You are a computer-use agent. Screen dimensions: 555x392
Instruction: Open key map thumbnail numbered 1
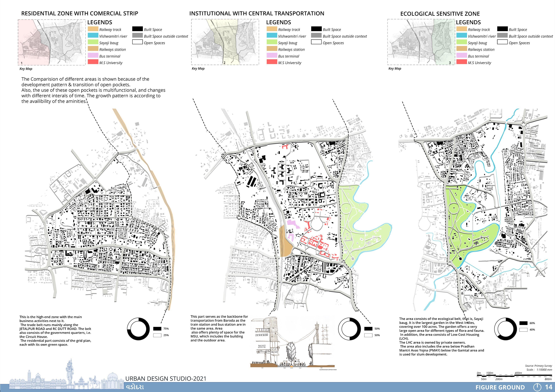pos(51,42)
